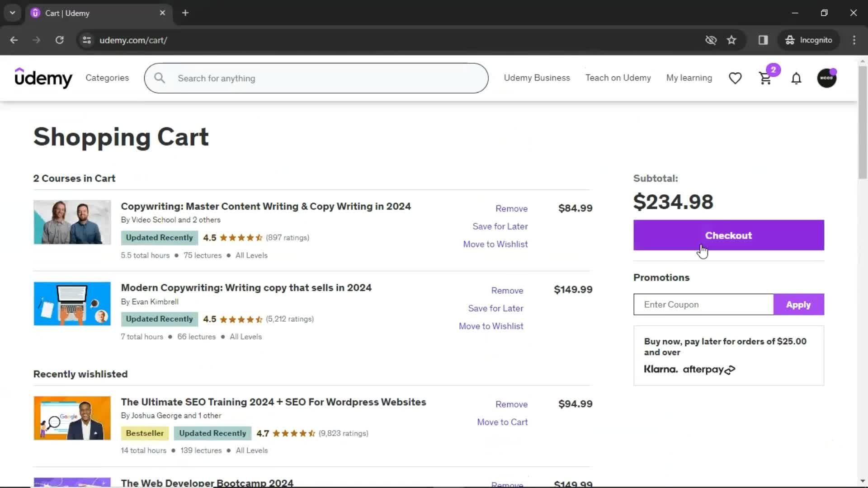
Task: Click the Klarna logo
Action: click(660, 369)
